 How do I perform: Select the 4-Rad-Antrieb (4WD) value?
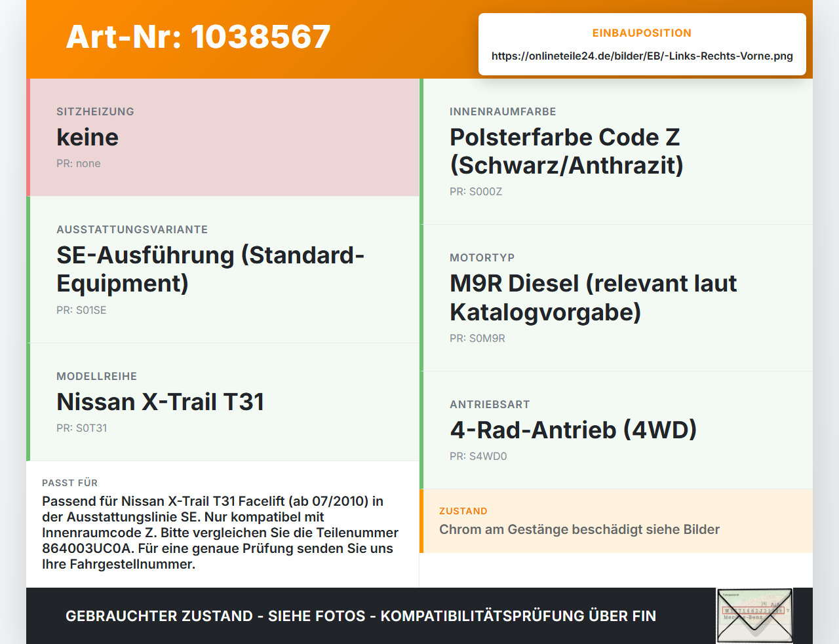click(x=574, y=430)
